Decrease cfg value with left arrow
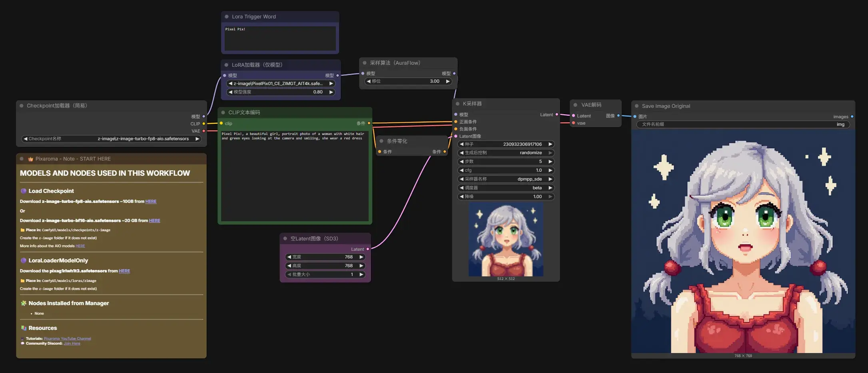 pos(461,171)
